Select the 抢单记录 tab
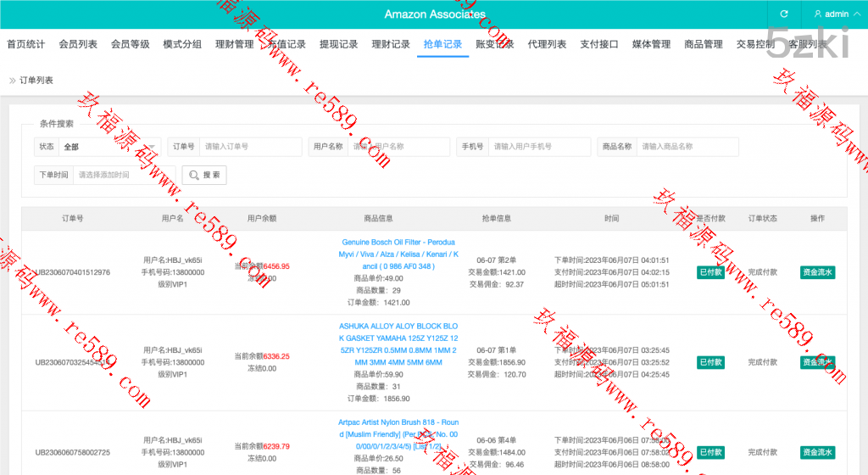 (442, 44)
